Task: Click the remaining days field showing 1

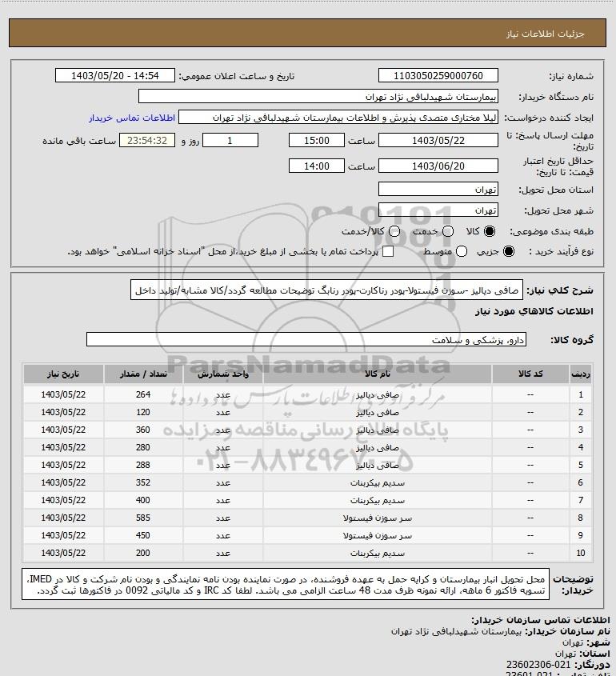Action: [230, 141]
